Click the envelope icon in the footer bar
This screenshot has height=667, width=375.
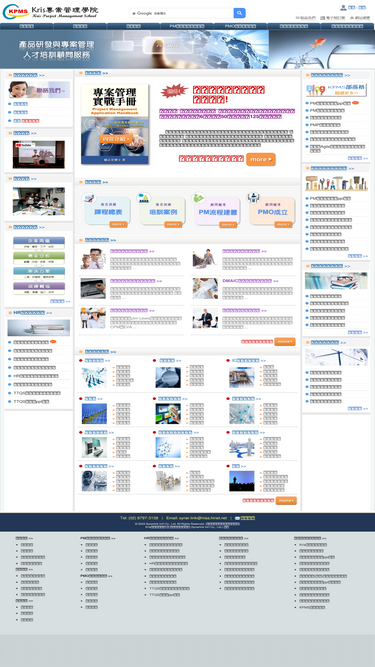(x=237, y=518)
